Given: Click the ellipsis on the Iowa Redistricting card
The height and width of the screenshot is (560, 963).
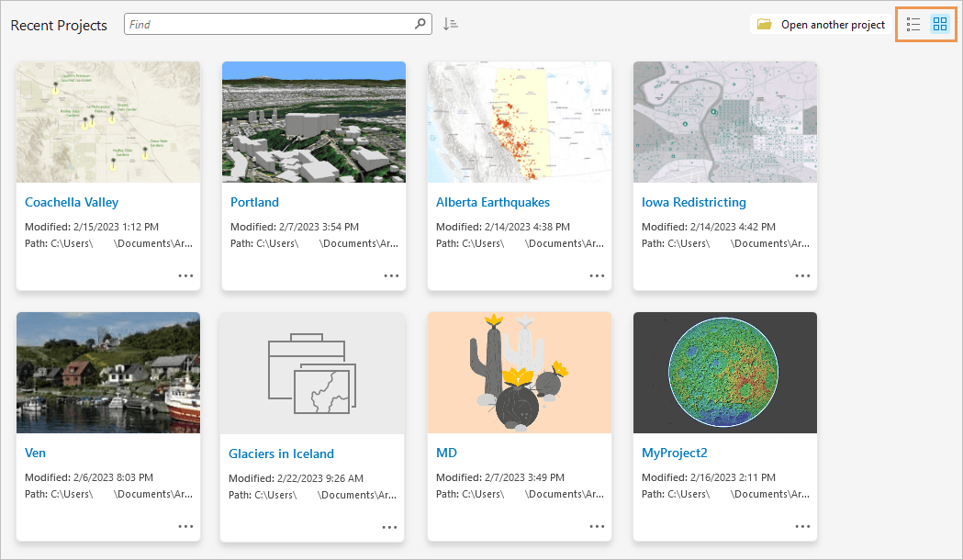Looking at the screenshot, I should (x=802, y=274).
